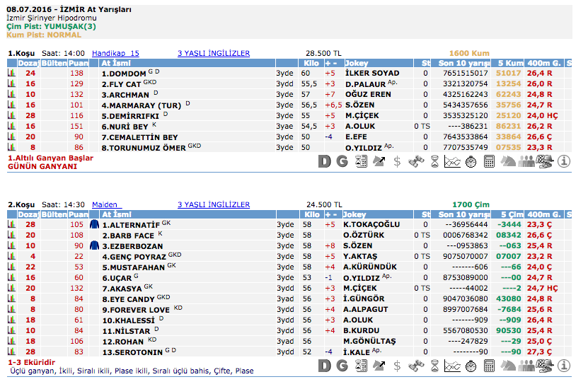Click '3 YAŞLI İNGİLİZLER' link in race 1

pos(213,53)
